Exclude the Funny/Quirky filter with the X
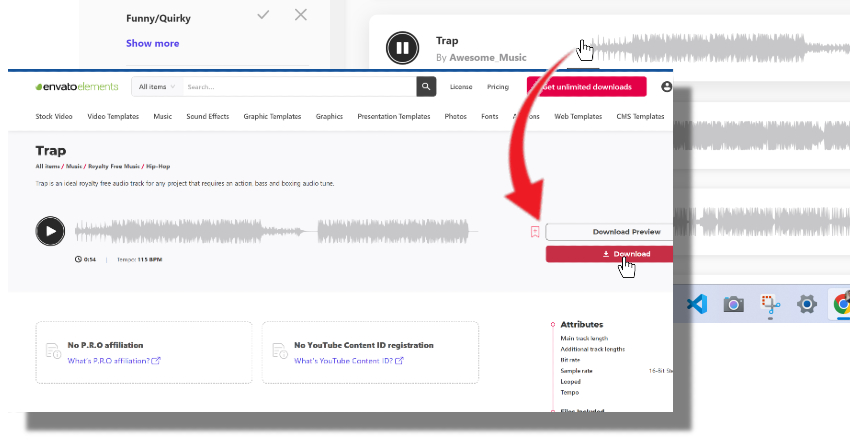 [301, 15]
